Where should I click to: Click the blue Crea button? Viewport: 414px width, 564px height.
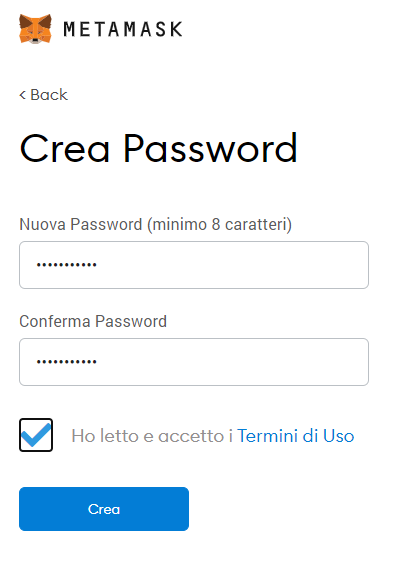pyautogui.click(x=104, y=509)
